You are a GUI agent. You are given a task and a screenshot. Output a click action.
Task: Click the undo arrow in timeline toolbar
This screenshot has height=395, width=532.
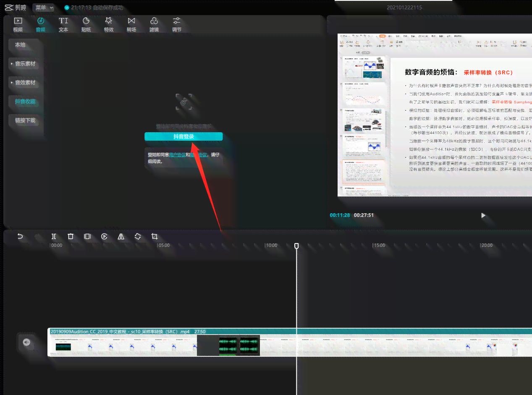tap(20, 237)
